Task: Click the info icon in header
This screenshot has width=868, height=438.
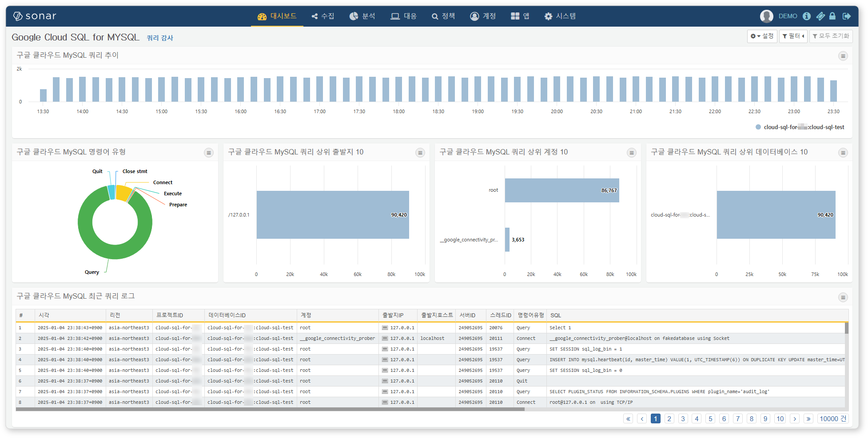Action: [807, 16]
